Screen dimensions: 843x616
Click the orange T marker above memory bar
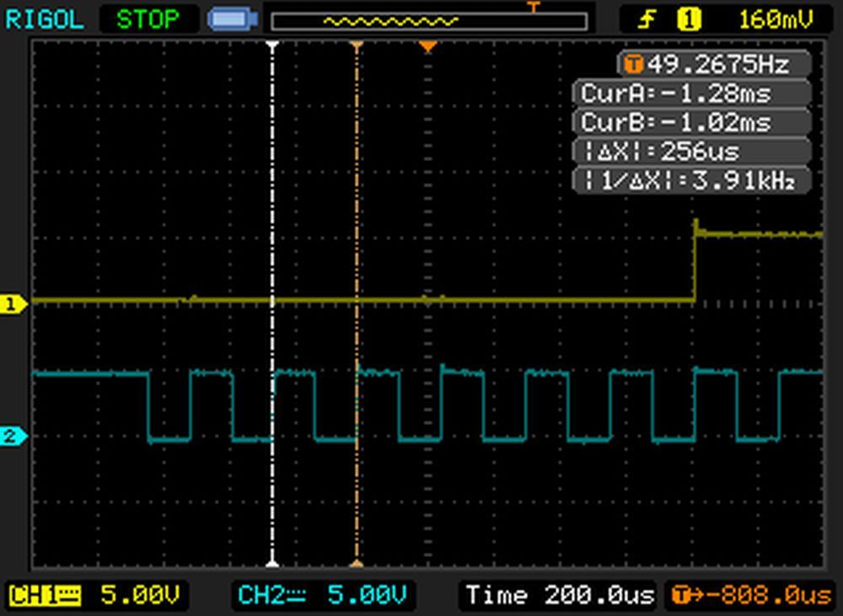point(533,7)
